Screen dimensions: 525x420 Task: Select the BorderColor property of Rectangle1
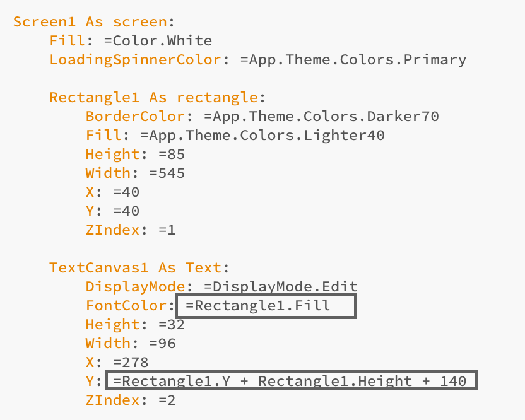[135, 117]
